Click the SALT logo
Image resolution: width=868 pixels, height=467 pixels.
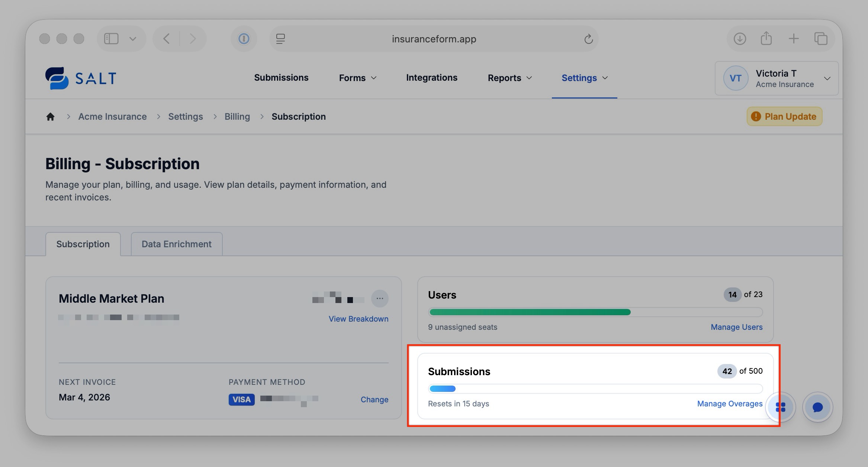click(81, 78)
